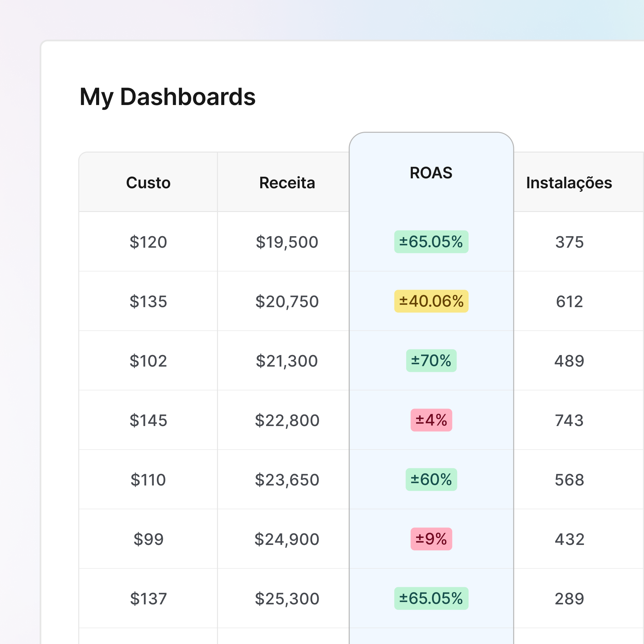Click the $25,300 revenue cell
The image size is (644, 644).
287,599
